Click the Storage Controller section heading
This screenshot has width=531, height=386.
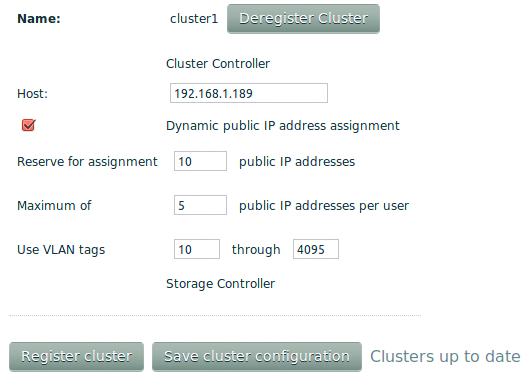220,284
